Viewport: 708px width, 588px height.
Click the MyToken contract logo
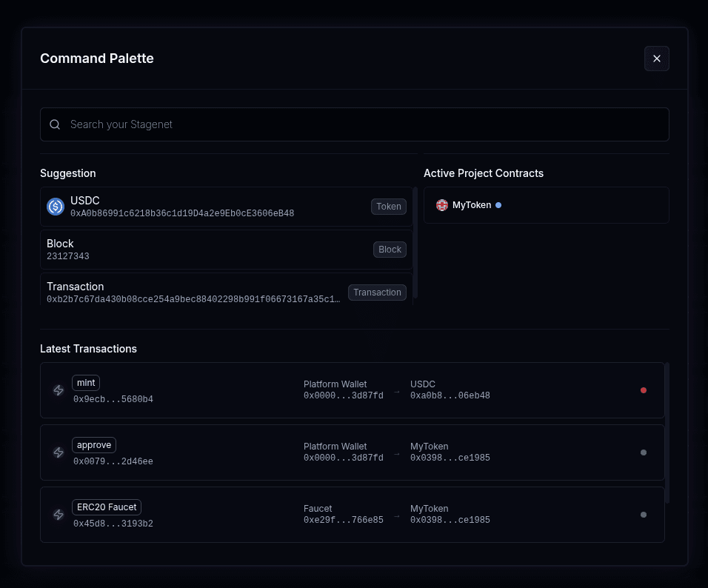(x=442, y=205)
